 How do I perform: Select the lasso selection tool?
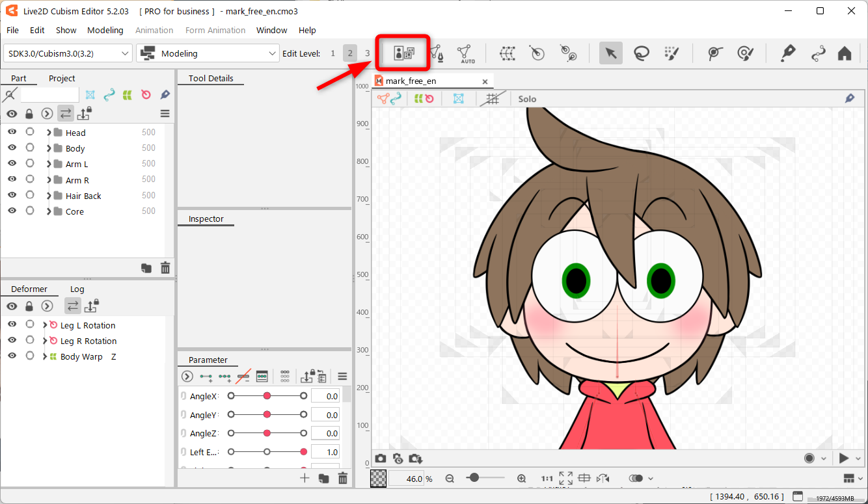pyautogui.click(x=642, y=53)
